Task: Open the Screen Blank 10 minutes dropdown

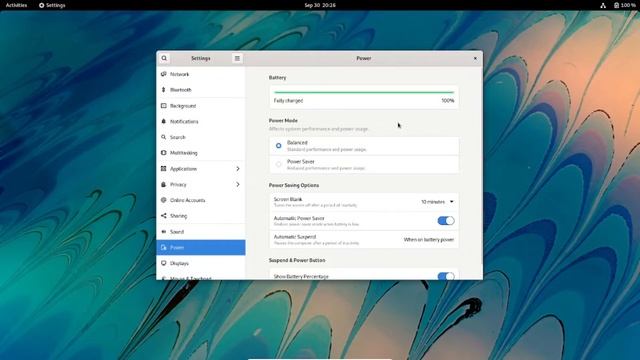Action: click(x=437, y=202)
